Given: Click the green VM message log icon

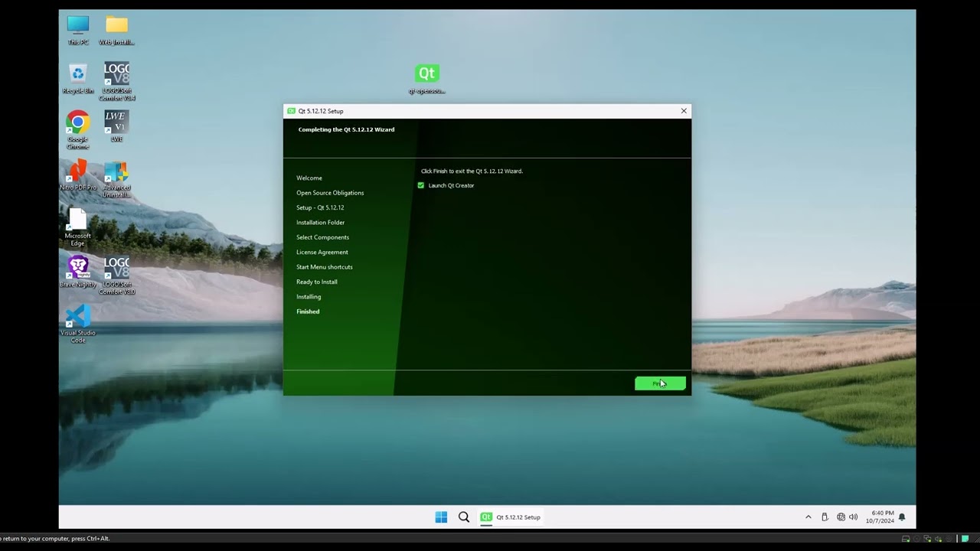Looking at the screenshot, I should tap(965, 539).
